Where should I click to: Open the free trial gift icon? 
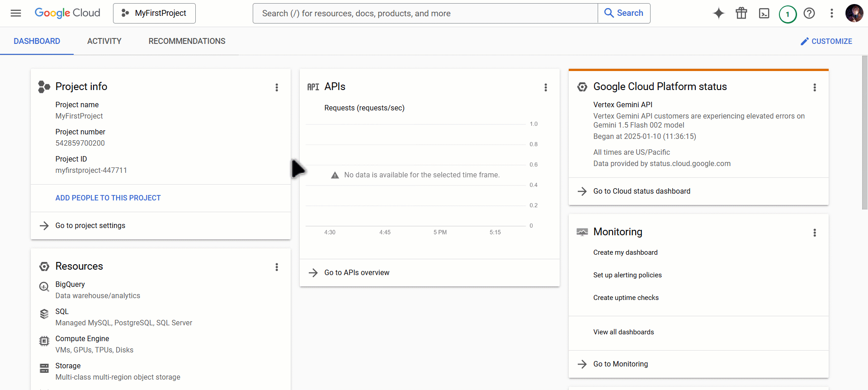click(x=741, y=13)
